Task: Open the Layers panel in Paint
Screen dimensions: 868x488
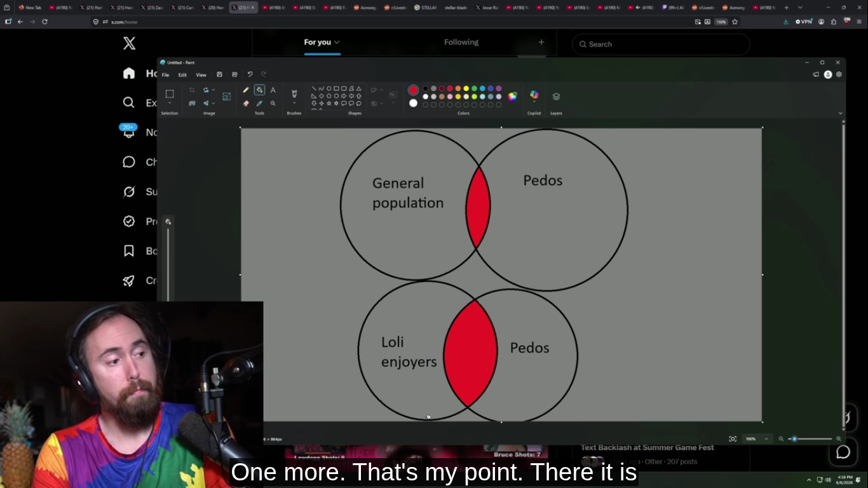Action: [556, 97]
